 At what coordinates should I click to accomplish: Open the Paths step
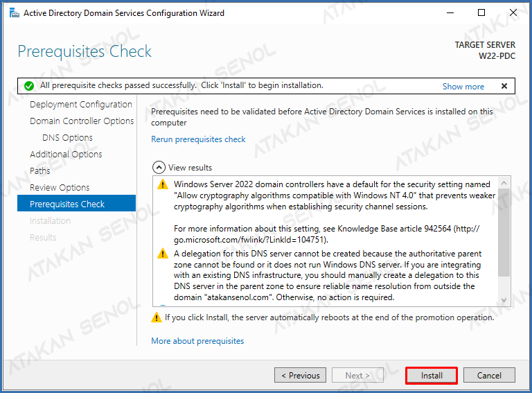(39, 171)
